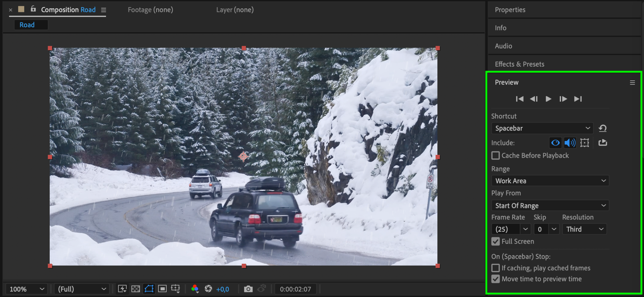Viewport: 644px width, 297px height.
Task: Click the top-left layer transform handle
Action: (x=50, y=48)
